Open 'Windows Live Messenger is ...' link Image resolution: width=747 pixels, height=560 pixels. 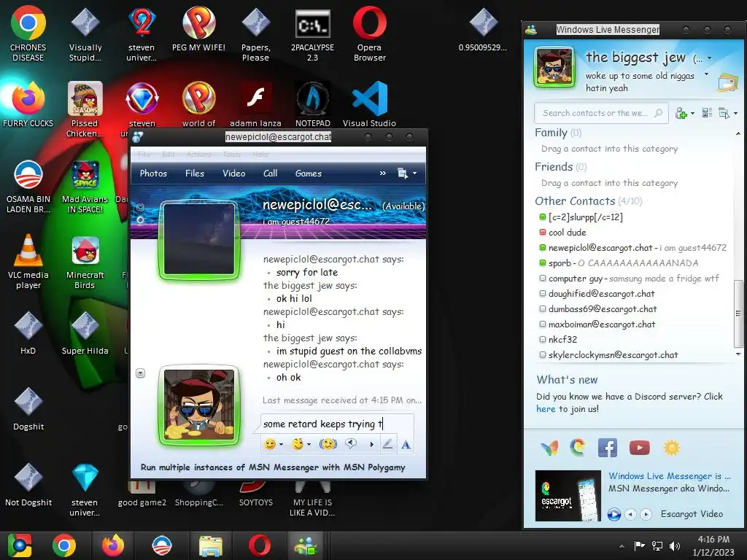point(670,475)
